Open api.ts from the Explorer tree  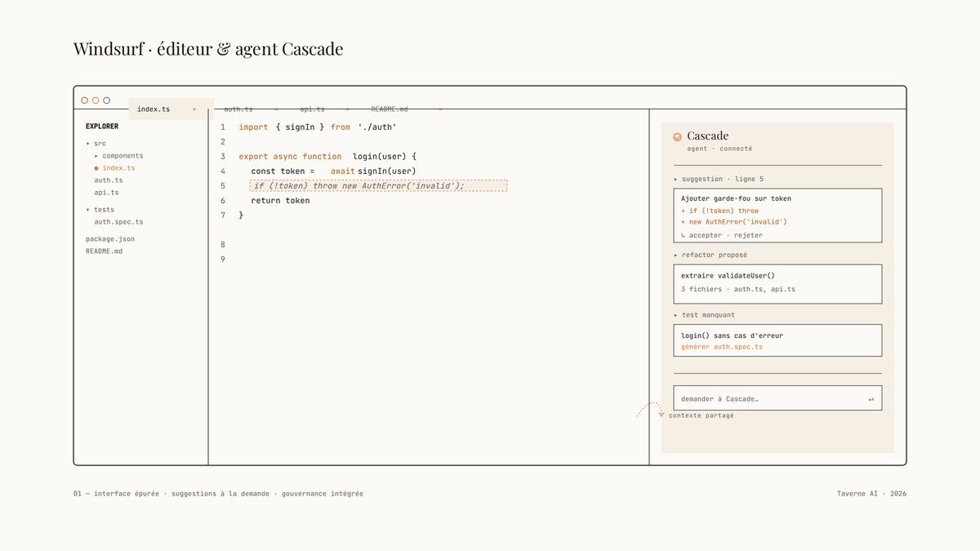pyautogui.click(x=106, y=193)
